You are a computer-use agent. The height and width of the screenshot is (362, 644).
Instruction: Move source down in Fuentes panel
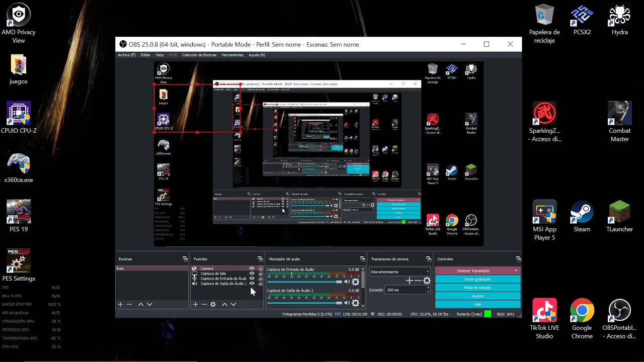233,304
